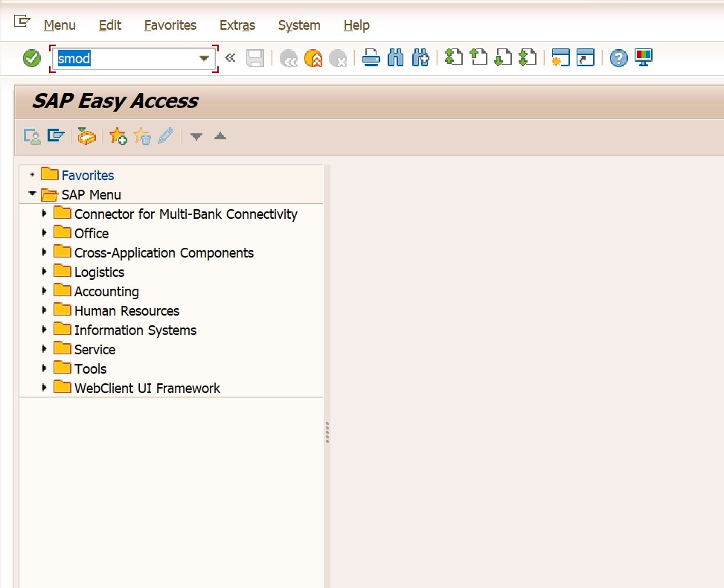This screenshot has height=588, width=724.
Task: Click the SAP Business Workplace icon
Action: pyautogui.click(x=87, y=136)
